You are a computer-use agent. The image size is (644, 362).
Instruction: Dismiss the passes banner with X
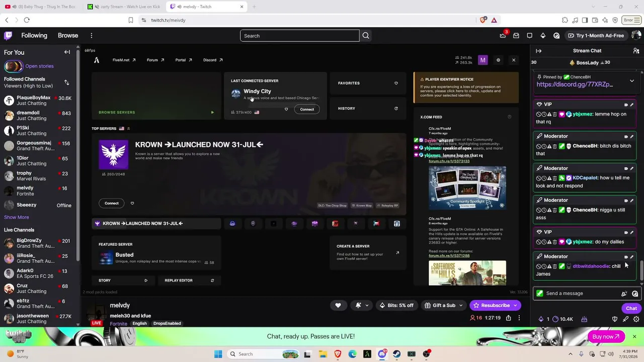point(634,336)
